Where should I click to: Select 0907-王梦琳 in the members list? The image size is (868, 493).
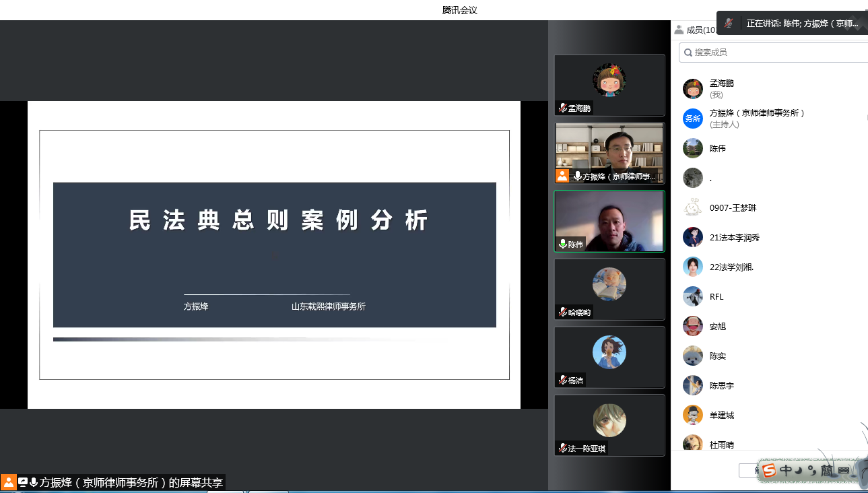point(733,207)
